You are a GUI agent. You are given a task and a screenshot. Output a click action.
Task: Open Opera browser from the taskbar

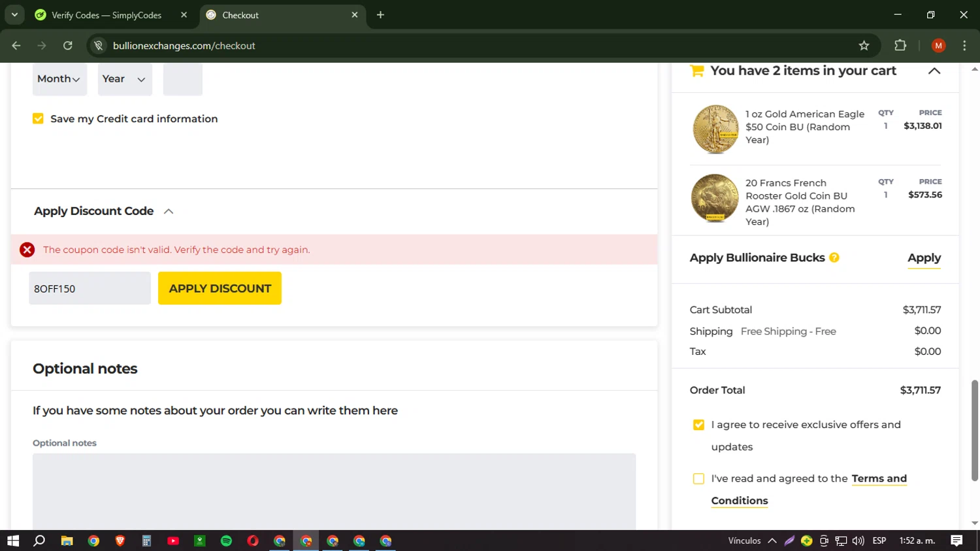[x=253, y=541]
